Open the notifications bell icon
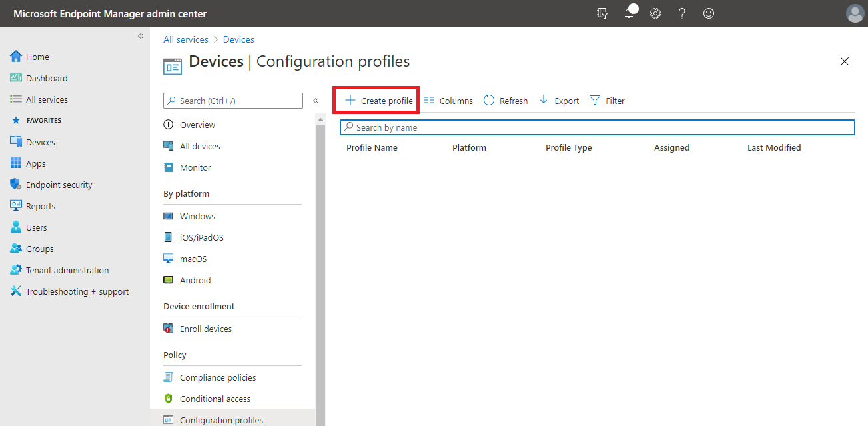Image resolution: width=868 pixels, height=426 pixels. coord(629,13)
